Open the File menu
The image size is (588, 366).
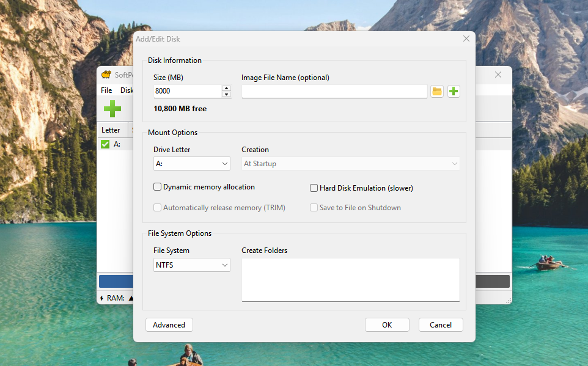click(106, 90)
